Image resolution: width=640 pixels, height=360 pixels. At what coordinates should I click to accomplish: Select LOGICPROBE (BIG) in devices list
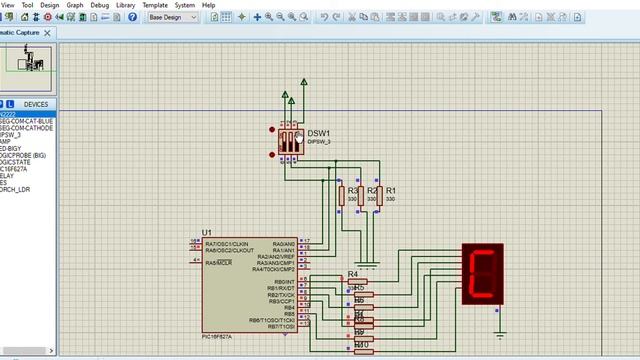tap(23, 156)
